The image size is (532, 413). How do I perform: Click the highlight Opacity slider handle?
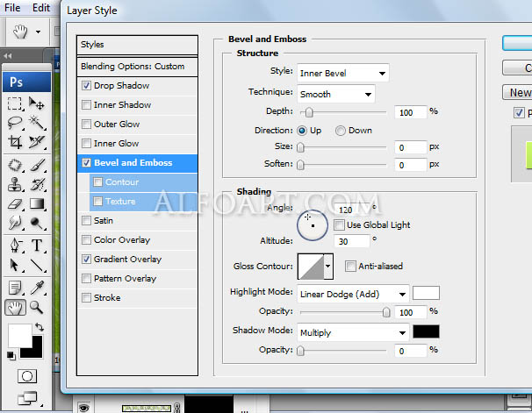pyautogui.click(x=386, y=312)
